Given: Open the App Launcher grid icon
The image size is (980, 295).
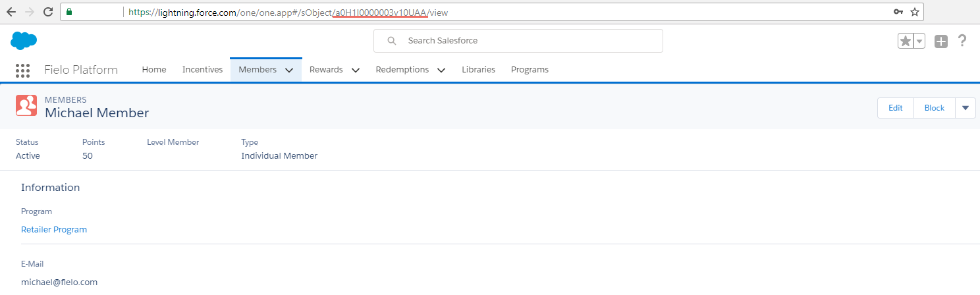Looking at the screenshot, I should point(22,70).
